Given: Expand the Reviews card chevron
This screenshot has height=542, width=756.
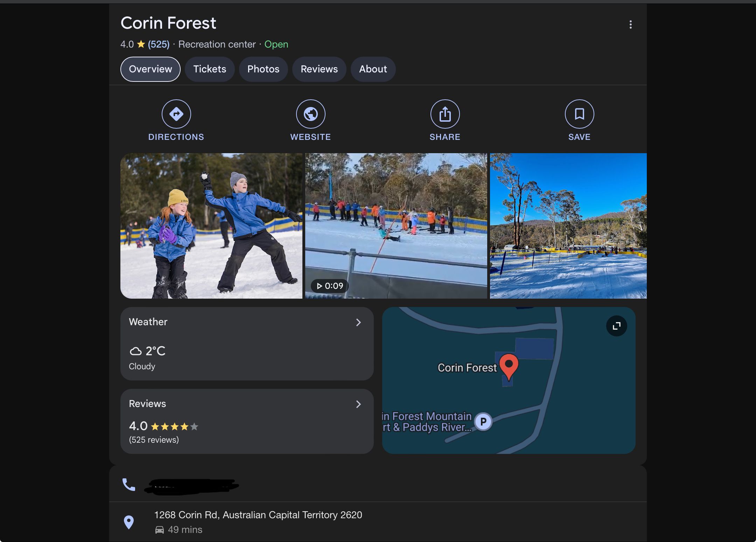Looking at the screenshot, I should (358, 404).
